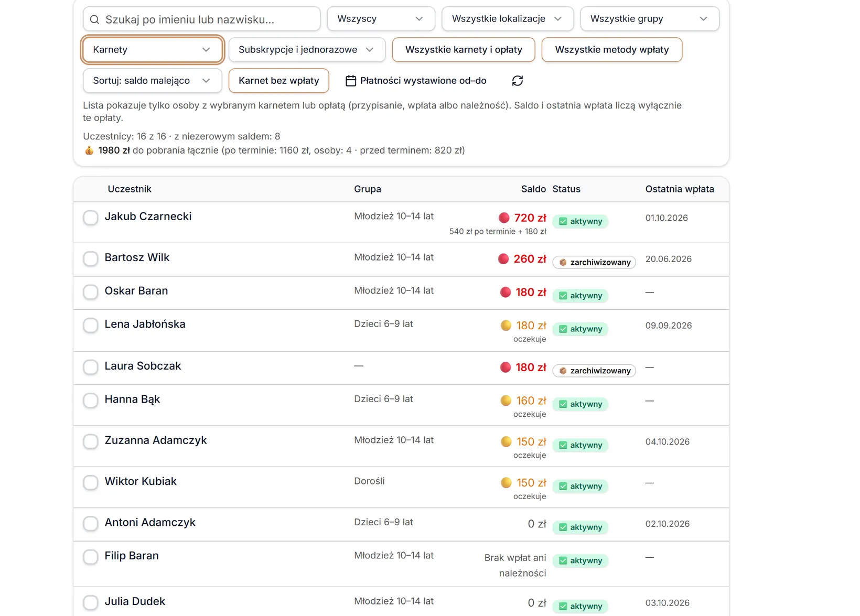Open participant Zuzanna Adamczyk
The image size is (860, 616).
click(x=156, y=440)
